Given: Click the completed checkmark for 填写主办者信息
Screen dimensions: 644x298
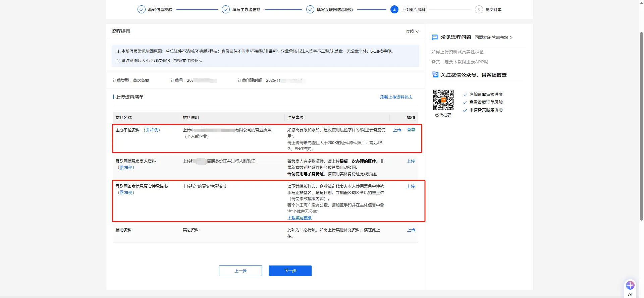Looking at the screenshot, I should point(226,10).
